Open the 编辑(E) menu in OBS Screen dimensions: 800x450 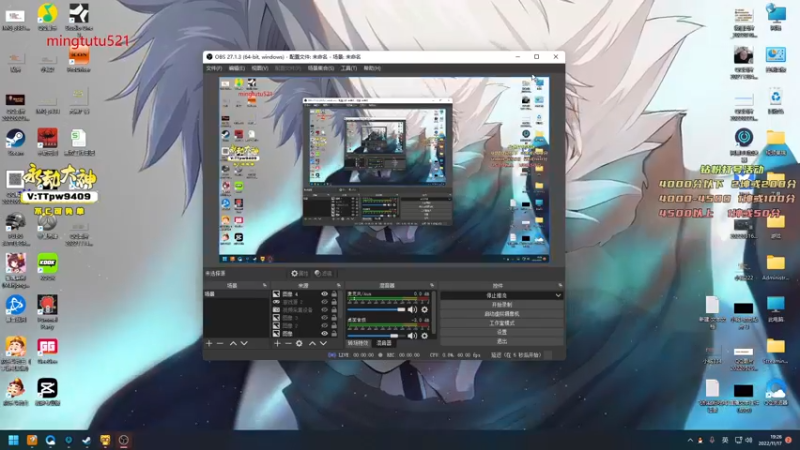point(236,68)
